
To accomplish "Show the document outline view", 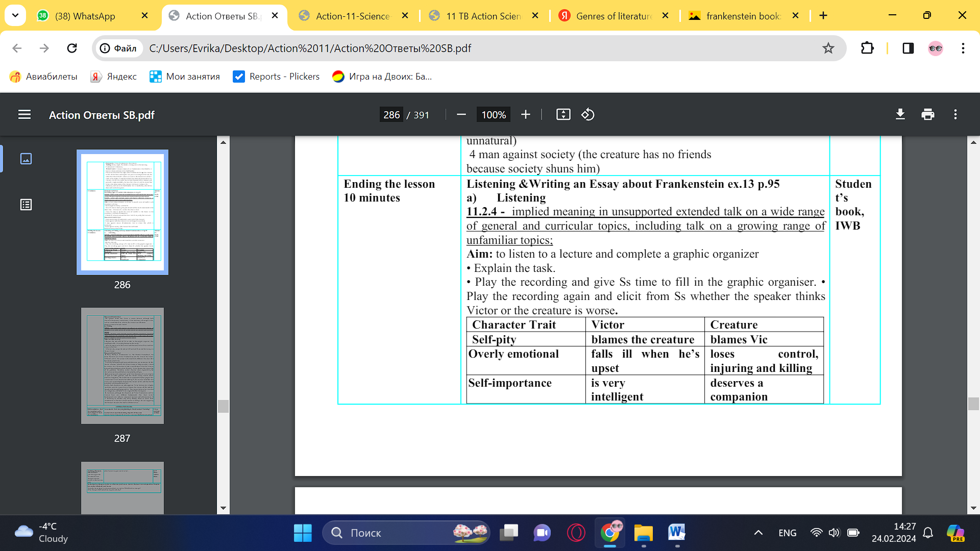I will pyautogui.click(x=26, y=205).
